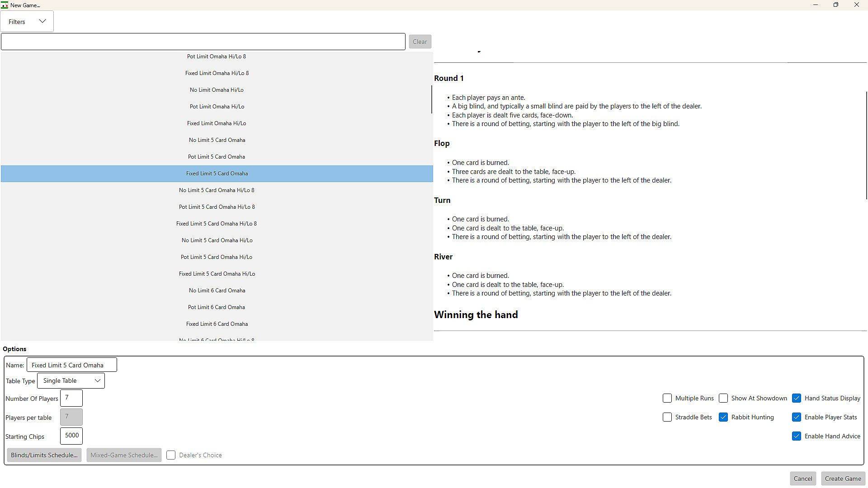This screenshot has width=868, height=488.
Task: Select Pot Limit 5 Card Omaha
Action: [x=217, y=157]
